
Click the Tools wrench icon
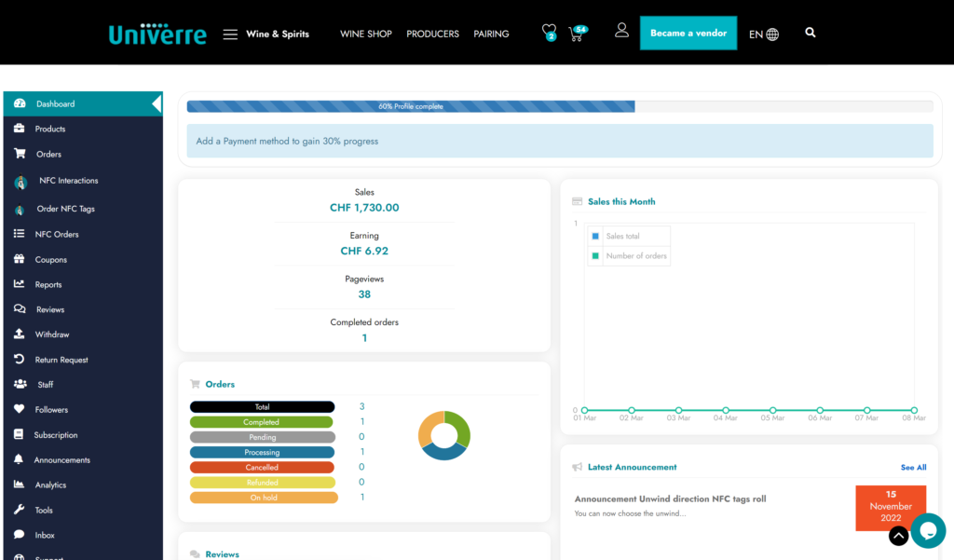(20, 510)
